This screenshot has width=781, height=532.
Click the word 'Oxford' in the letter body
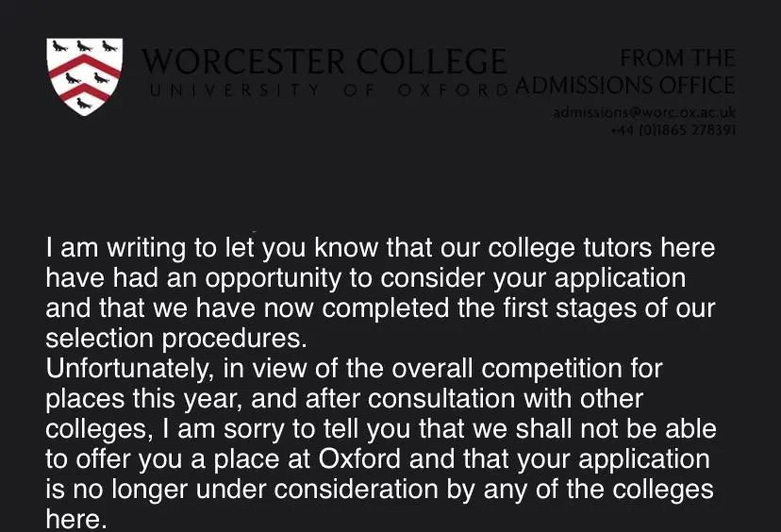point(359,458)
